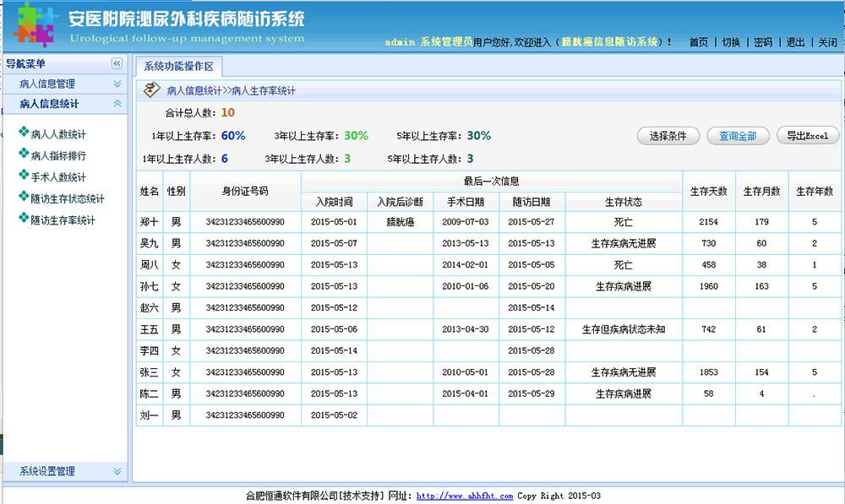Click the 生存但疾病状态未知 status cell
845x504 pixels.
tap(624, 329)
